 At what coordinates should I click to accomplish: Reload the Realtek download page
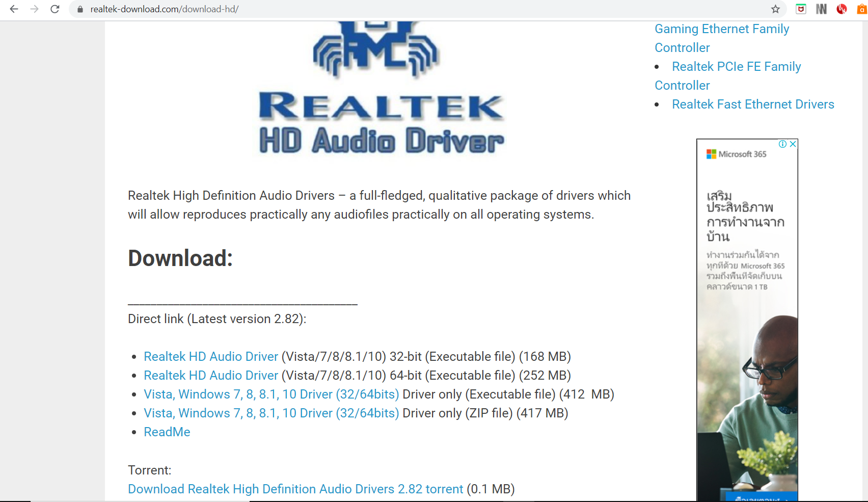[55, 9]
